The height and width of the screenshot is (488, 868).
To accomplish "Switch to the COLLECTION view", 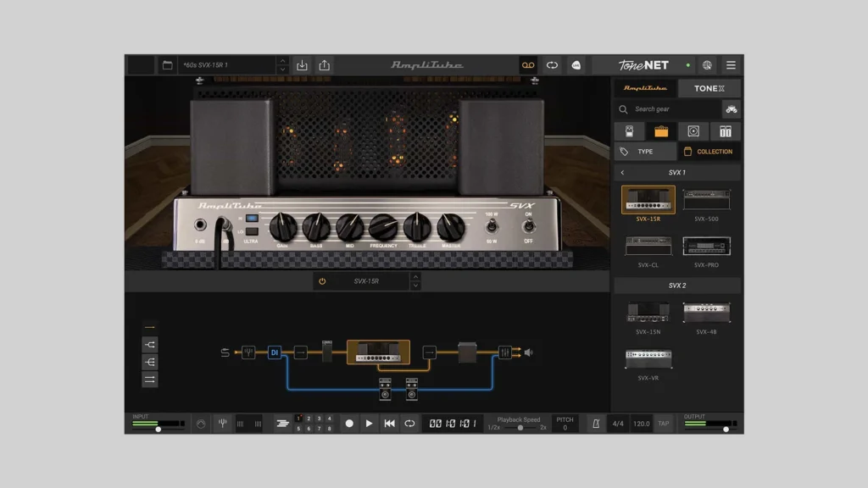I will click(x=709, y=151).
